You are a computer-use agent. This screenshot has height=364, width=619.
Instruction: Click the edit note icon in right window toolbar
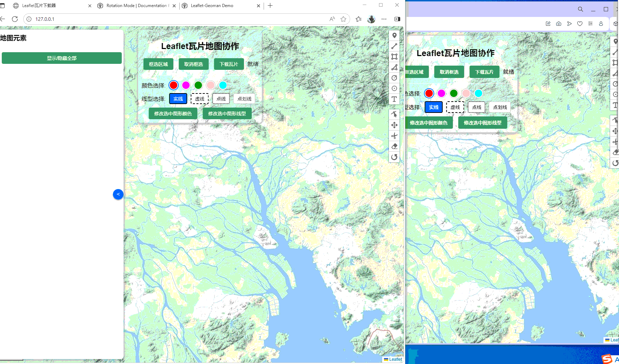point(548,24)
